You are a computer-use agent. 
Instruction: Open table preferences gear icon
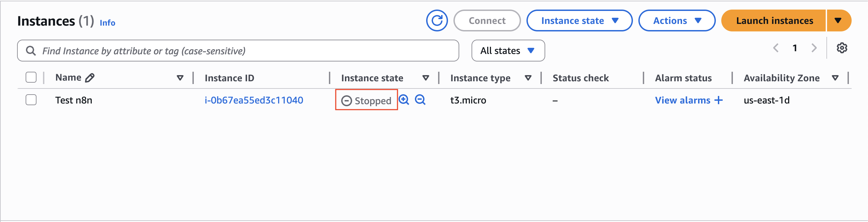point(842,48)
